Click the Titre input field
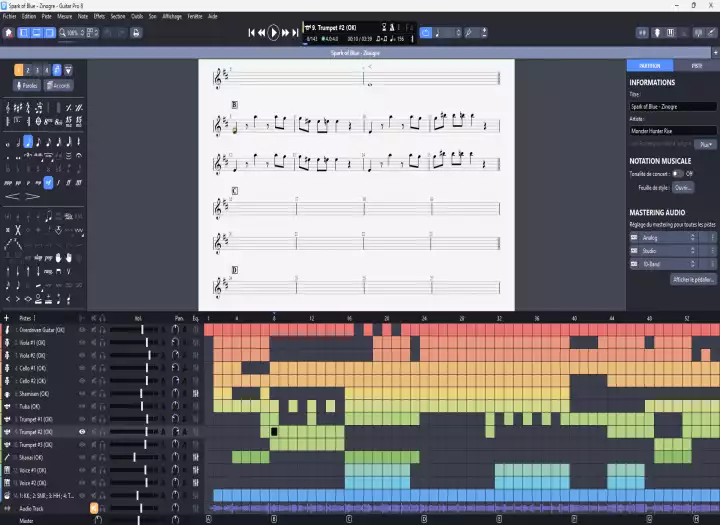720x525 pixels. 672,106
